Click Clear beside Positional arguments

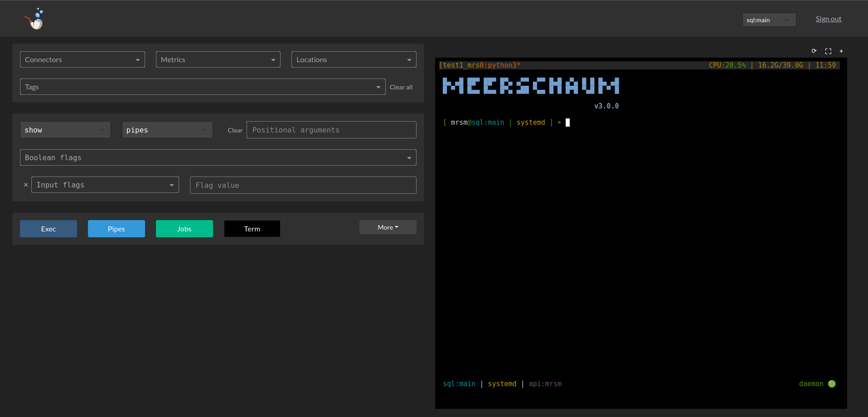pyautogui.click(x=235, y=130)
